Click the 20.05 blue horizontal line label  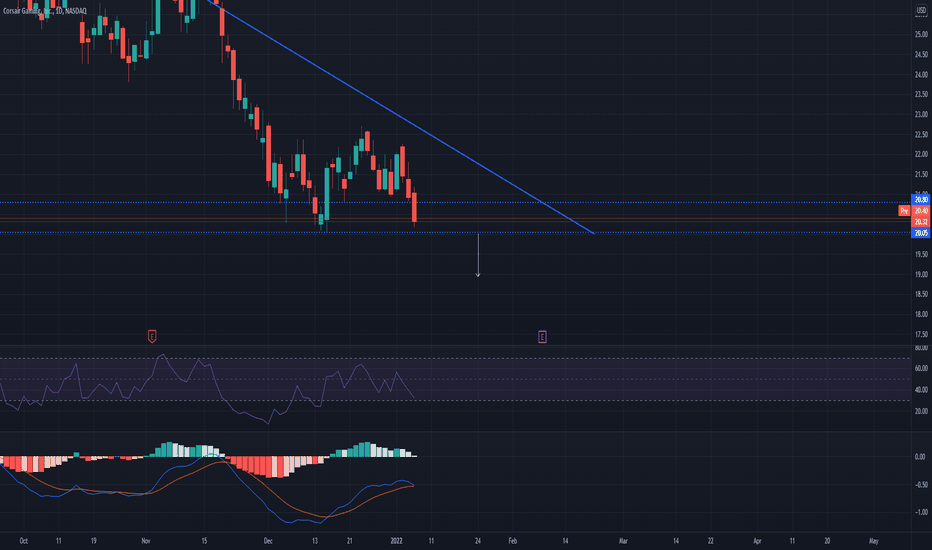(x=921, y=233)
